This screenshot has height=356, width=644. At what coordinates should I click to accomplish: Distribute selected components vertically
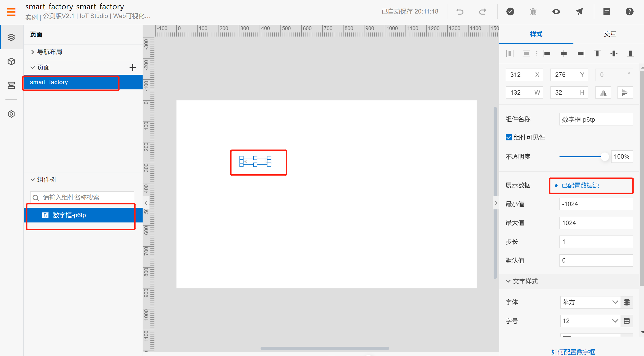(x=526, y=53)
